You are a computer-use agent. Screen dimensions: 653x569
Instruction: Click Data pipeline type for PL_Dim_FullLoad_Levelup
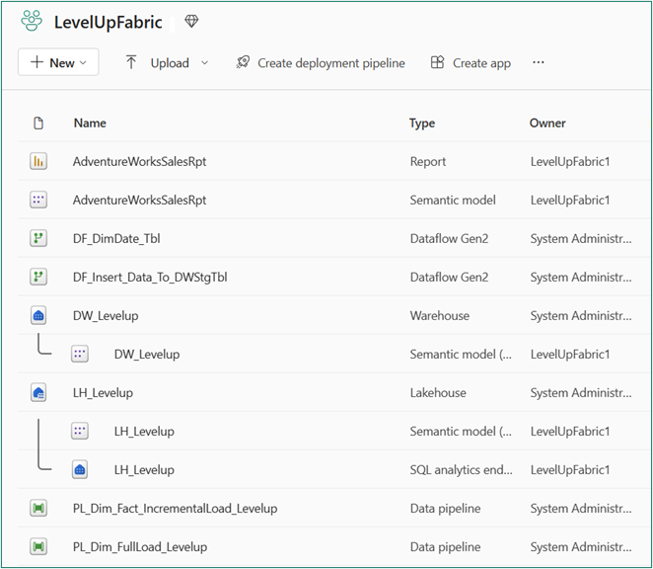[x=445, y=547]
